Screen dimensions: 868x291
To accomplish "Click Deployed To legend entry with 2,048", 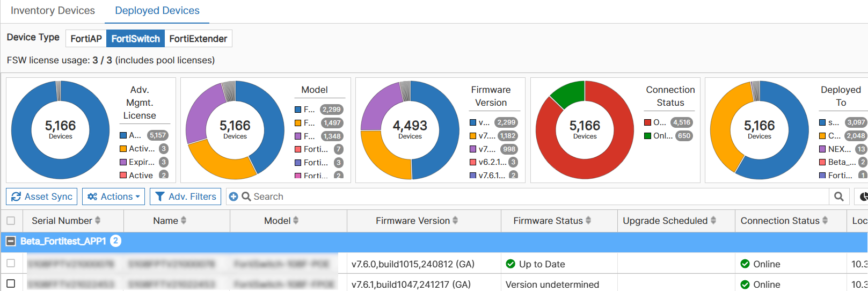I will tap(843, 136).
